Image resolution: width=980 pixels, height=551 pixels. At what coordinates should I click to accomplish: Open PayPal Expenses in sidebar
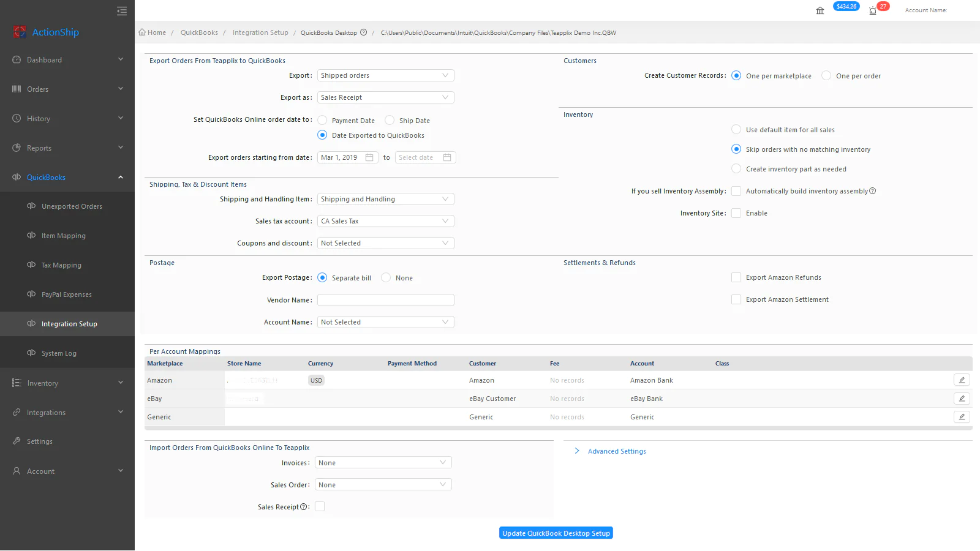[x=67, y=294]
